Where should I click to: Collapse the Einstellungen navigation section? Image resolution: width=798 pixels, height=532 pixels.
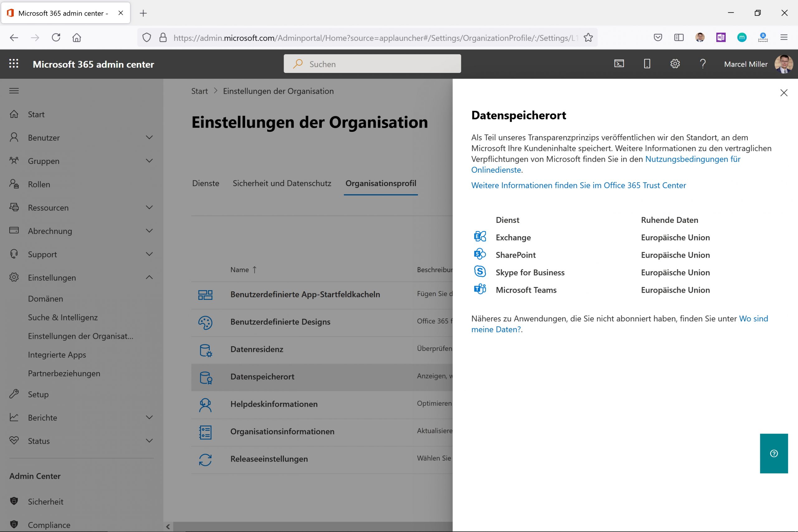tap(149, 277)
